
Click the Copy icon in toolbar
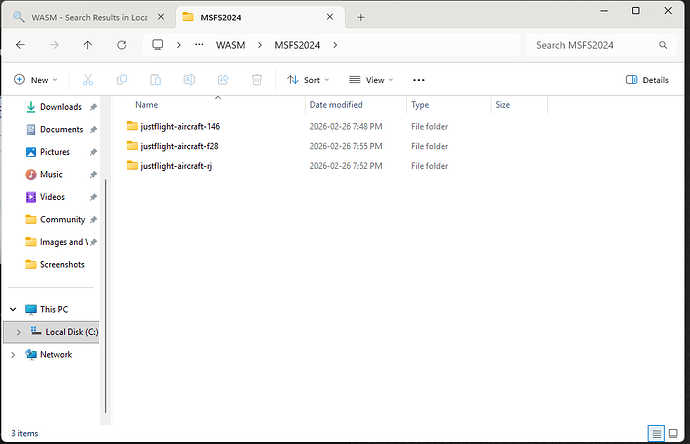point(122,80)
